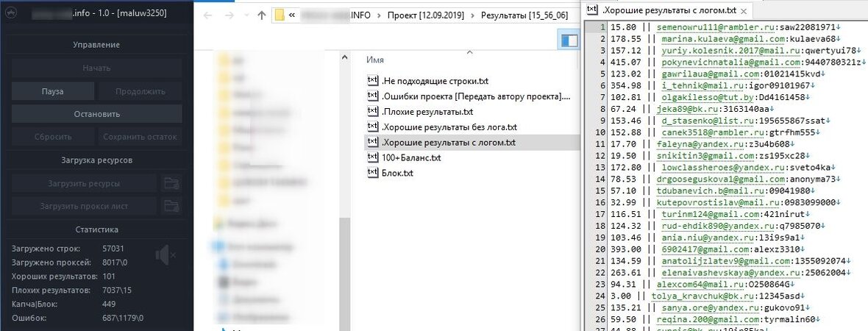Click the folder icon in address bar
This screenshot has width=868, height=331.
coord(280,15)
